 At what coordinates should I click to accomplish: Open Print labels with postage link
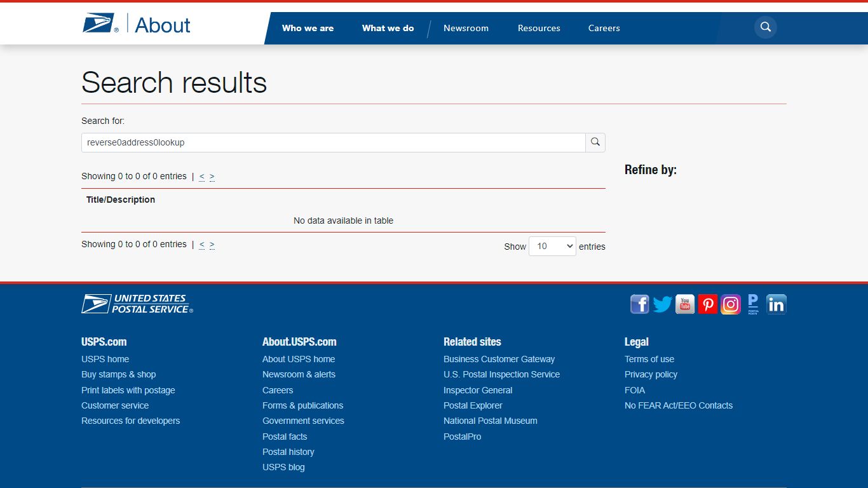pyautogui.click(x=128, y=390)
